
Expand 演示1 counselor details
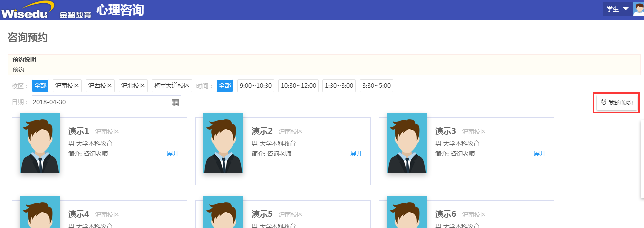(173, 154)
